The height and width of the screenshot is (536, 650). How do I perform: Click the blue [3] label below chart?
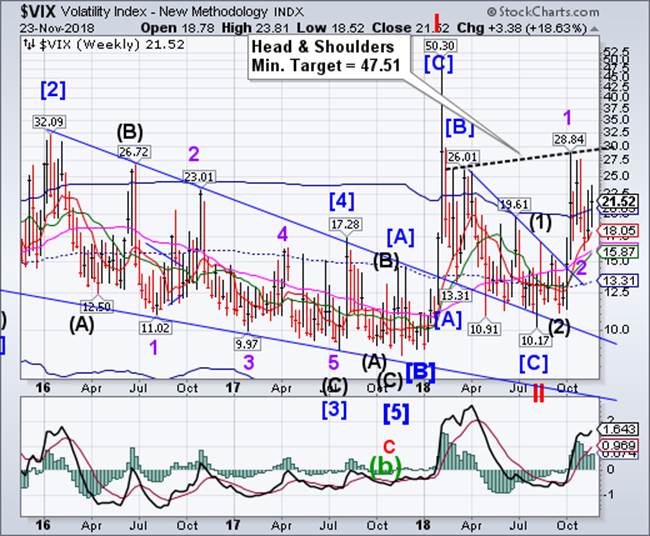click(x=334, y=409)
